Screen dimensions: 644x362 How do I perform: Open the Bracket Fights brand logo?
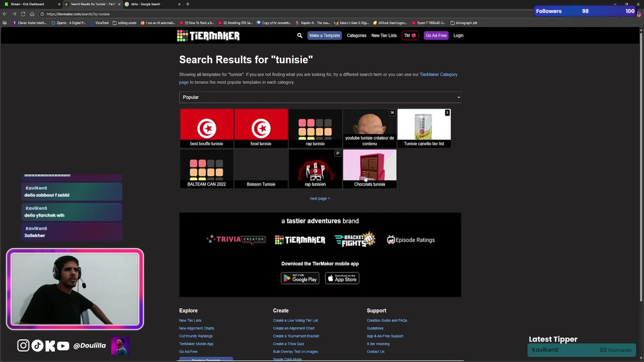(x=355, y=240)
